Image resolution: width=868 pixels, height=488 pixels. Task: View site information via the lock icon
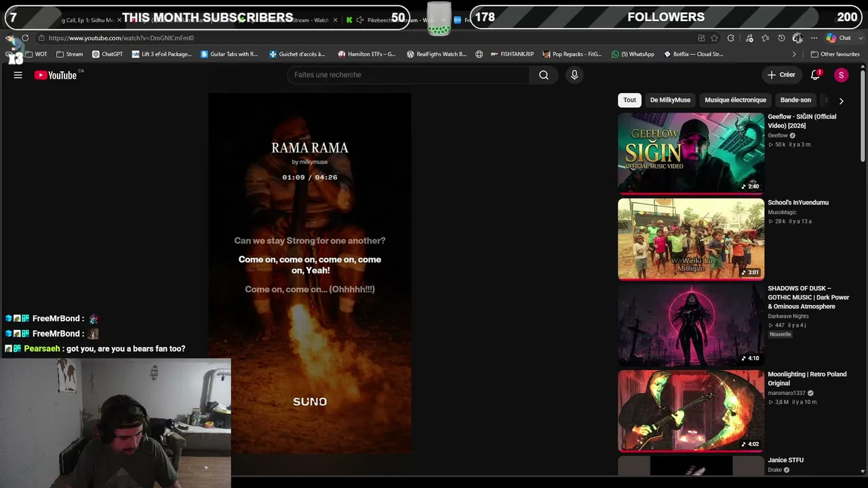41,38
